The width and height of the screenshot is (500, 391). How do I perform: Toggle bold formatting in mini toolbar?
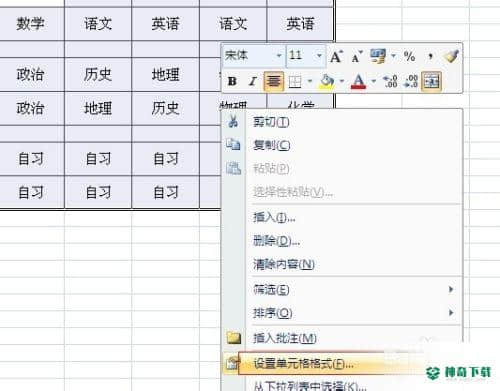pos(232,81)
